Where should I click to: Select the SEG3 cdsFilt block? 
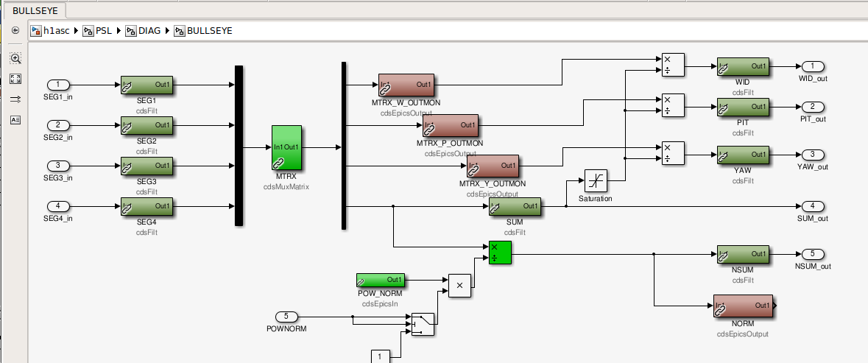coord(147,166)
